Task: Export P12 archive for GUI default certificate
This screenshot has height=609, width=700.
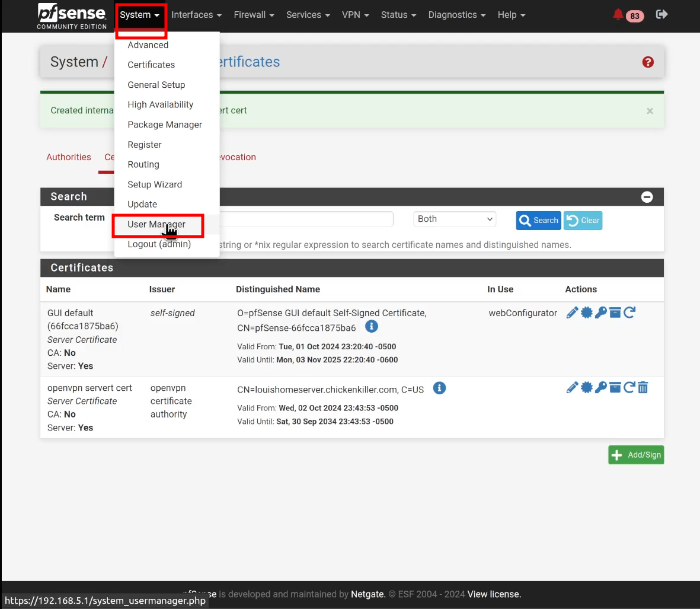Action: click(x=615, y=313)
